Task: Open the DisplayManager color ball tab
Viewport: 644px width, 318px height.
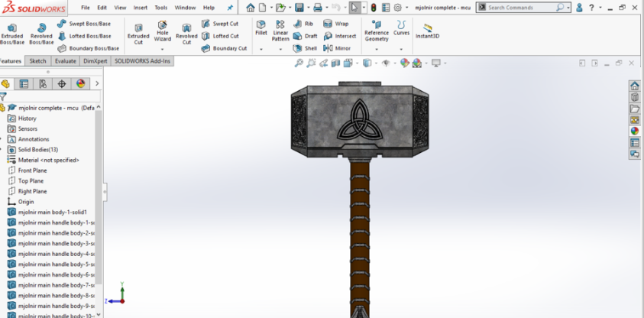Action: (80, 84)
